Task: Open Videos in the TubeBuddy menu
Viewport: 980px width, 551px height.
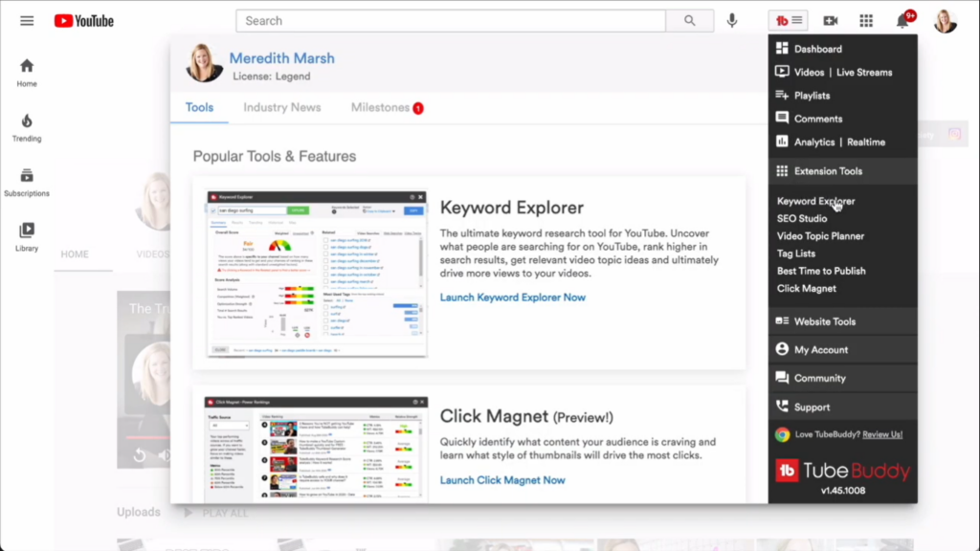Action: coord(809,73)
